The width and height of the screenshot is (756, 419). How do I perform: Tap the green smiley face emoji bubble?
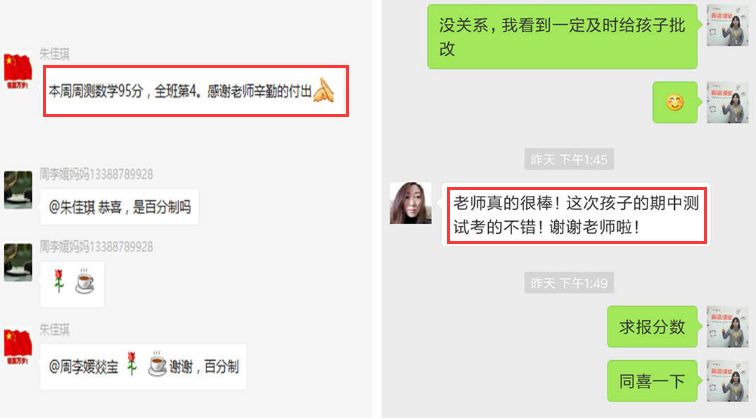pos(675,102)
